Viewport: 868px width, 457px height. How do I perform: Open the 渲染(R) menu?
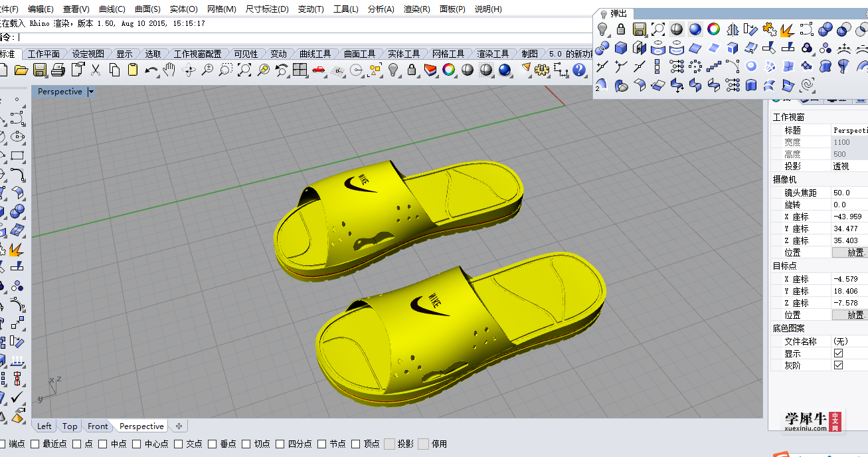[416, 9]
